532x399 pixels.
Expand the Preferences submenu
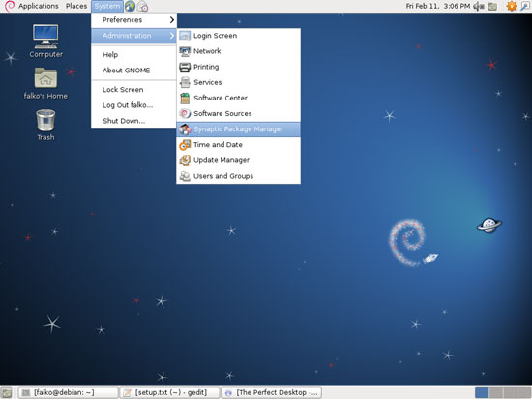(133, 20)
